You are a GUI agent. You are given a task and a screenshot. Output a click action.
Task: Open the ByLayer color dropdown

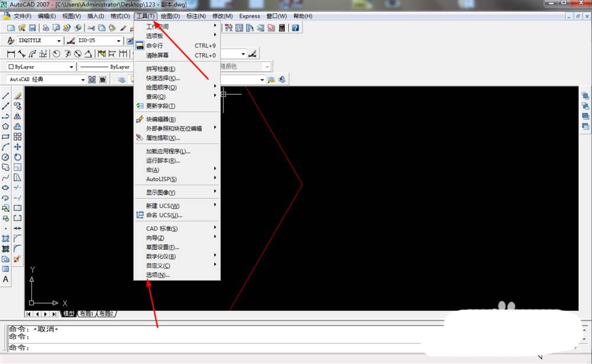coord(41,67)
